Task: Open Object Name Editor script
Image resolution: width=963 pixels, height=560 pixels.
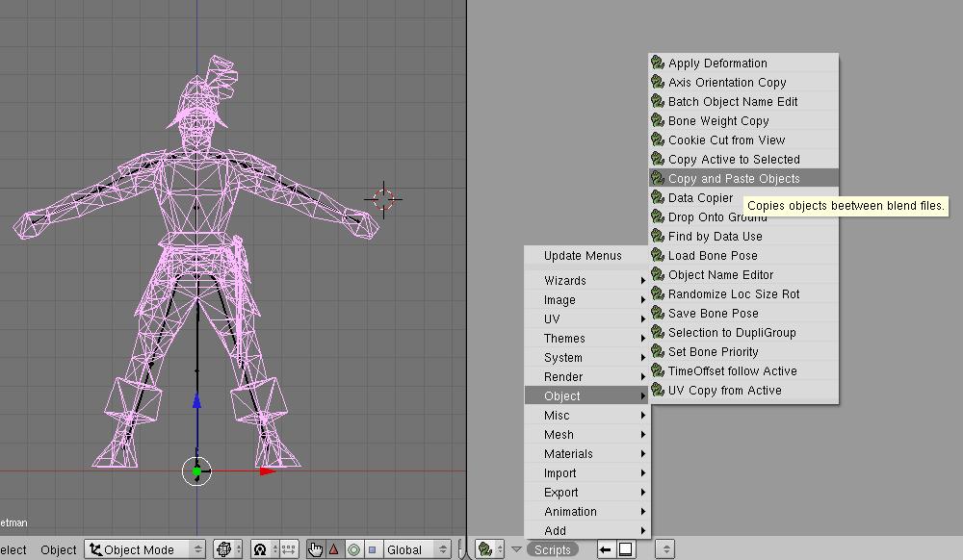Action: click(x=743, y=275)
